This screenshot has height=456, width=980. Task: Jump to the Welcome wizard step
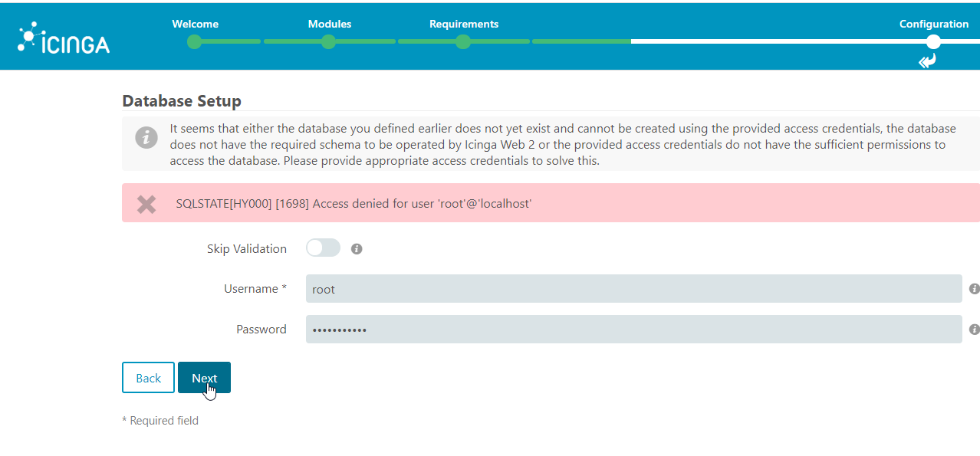click(195, 24)
